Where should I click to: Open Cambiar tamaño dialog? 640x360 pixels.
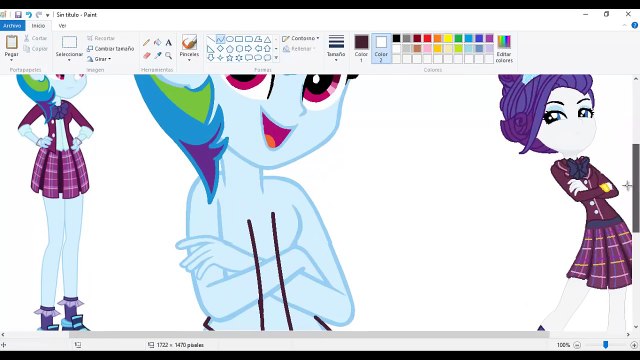[110, 49]
